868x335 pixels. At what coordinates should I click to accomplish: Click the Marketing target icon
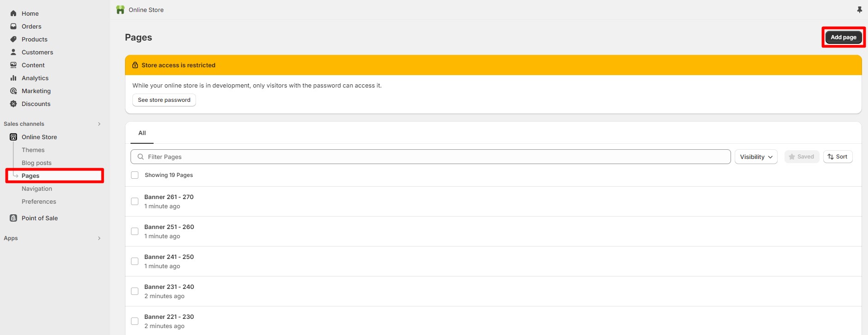coord(13,91)
